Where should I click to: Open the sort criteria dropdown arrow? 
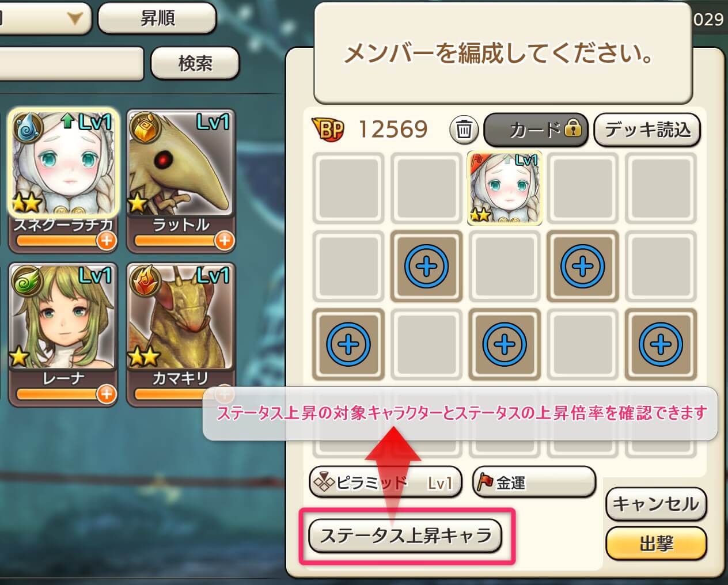(74, 19)
